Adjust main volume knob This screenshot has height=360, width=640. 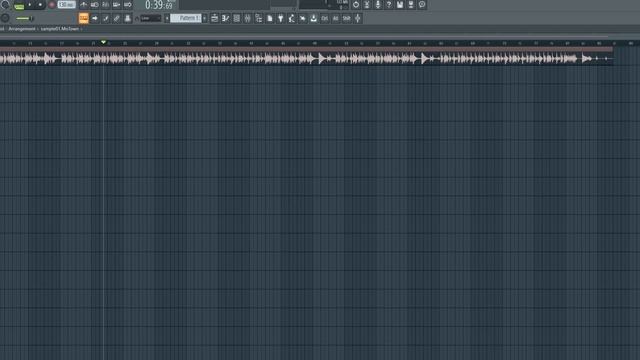point(4,4)
